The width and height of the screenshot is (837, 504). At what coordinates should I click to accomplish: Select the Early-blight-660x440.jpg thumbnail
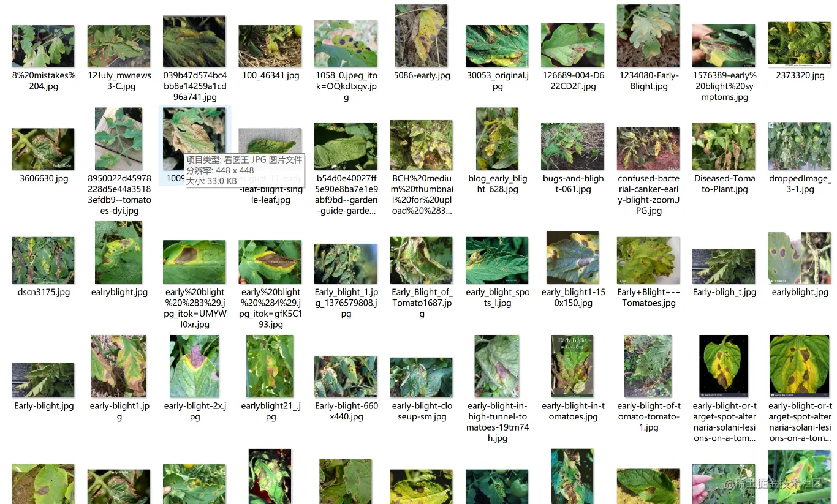click(346, 377)
